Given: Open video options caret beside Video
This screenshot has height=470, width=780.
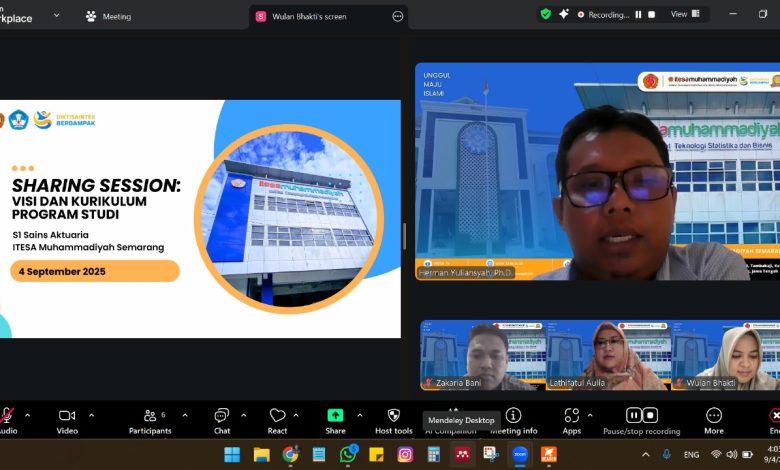Looking at the screenshot, I should pos(92,415).
